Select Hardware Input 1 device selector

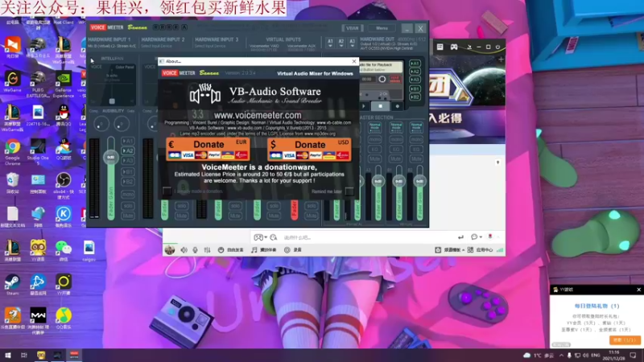[112, 46]
